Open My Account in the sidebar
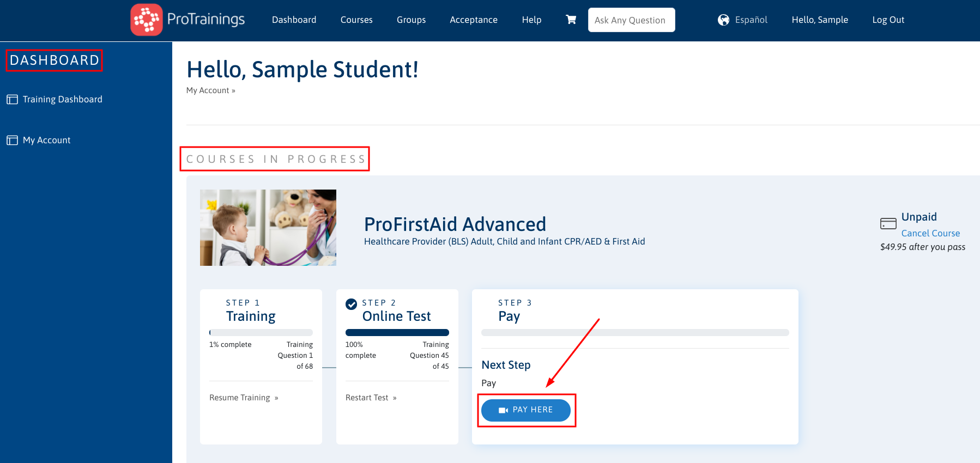The height and width of the screenshot is (463, 980). point(47,140)
